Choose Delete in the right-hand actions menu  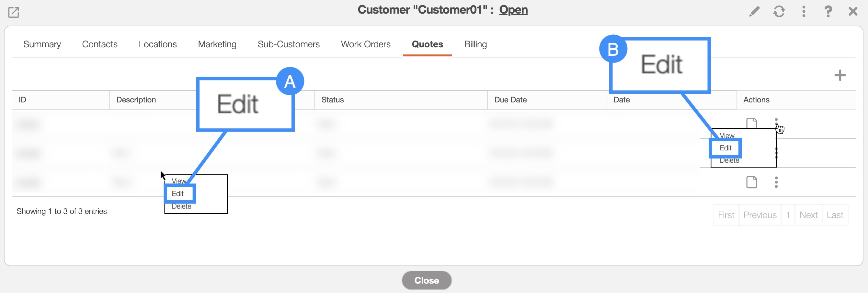[729, 161]
